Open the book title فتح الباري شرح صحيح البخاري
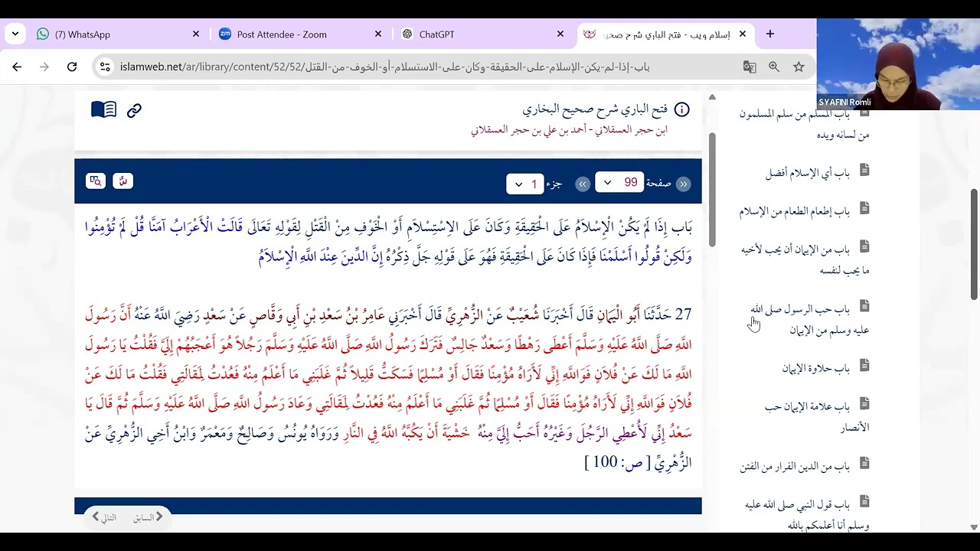Image resolution: width=980 pixels, height=551 pixels. pyautogui.click(x=594, y=109)
